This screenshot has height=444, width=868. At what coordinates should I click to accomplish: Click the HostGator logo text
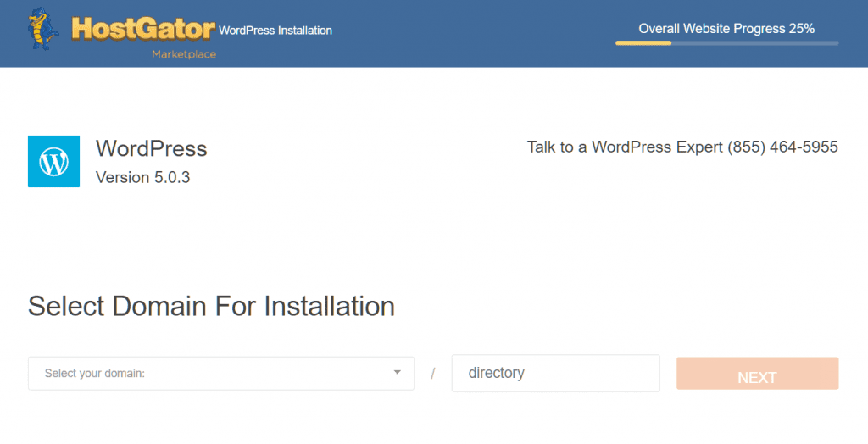pyautogui.click(x=142, y=29)
